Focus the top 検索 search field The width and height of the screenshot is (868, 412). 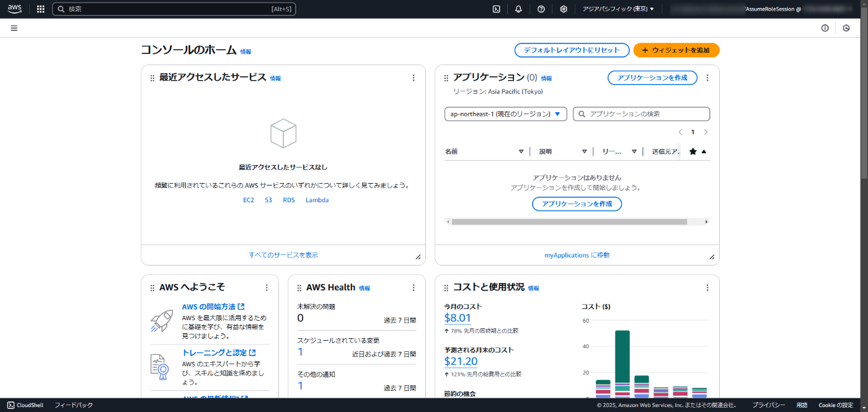point(174,9)
